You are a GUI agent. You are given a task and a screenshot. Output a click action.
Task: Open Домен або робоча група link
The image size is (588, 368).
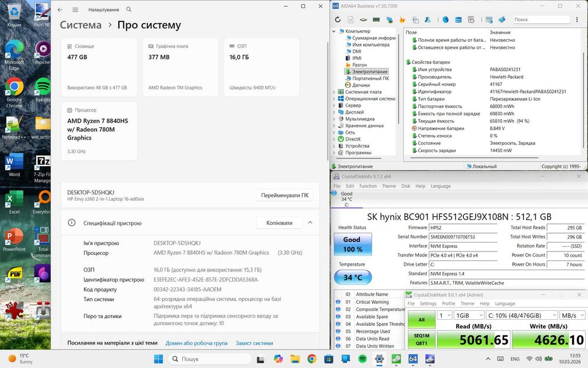[196, 343]
